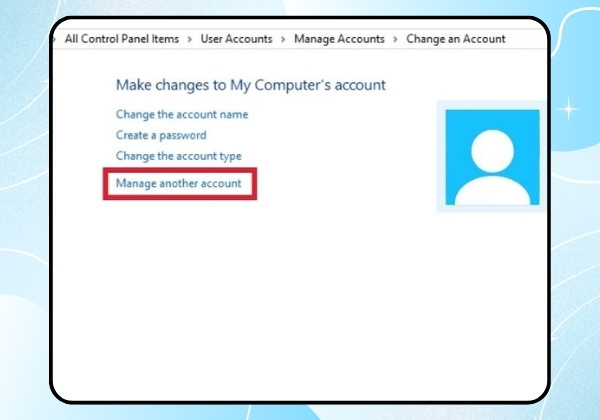The image size is (600, 420).
Task: Click the Make changes to My Computer's account heading
Action: tap(251, 85)
